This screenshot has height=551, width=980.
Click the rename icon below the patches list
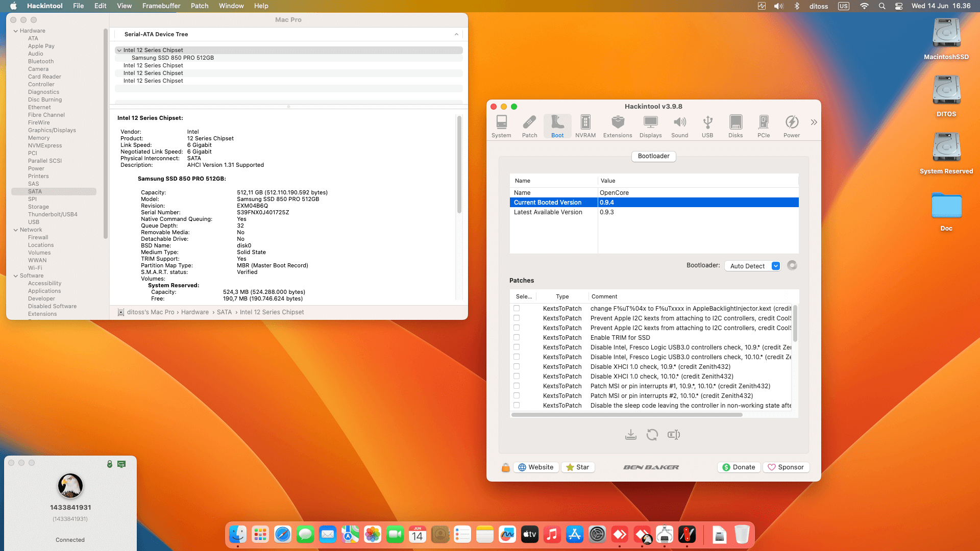click(674, 435)
